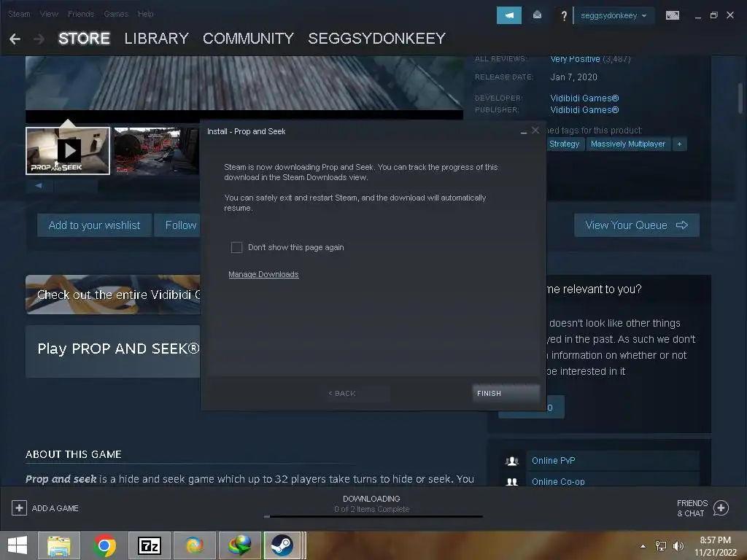The height and width of the screenshot is (560, 747).
Task: Click the DOWNLOADING status text
Action: tap(371, 499)
